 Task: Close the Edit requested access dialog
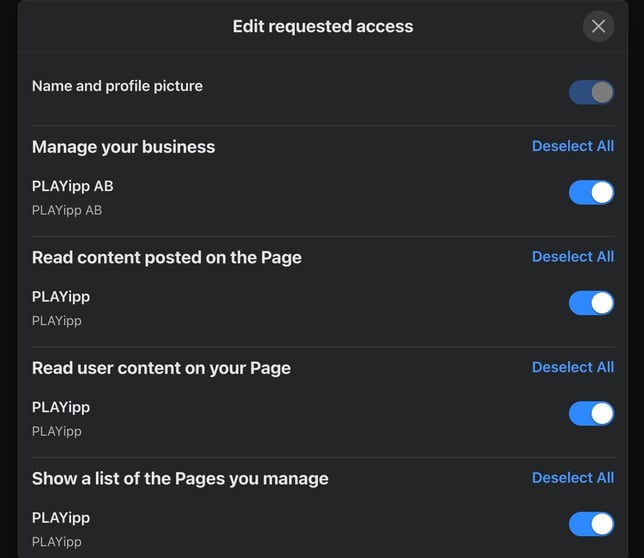click(x=598, y=26)
